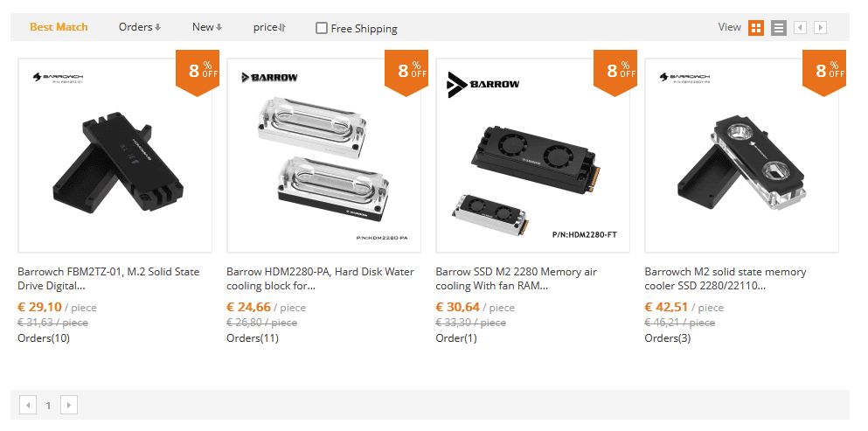Image resolution: width=868 pixels, height=431 pixels.
Task: Select the Best Match sort tab
Action: tap(59, 27)
